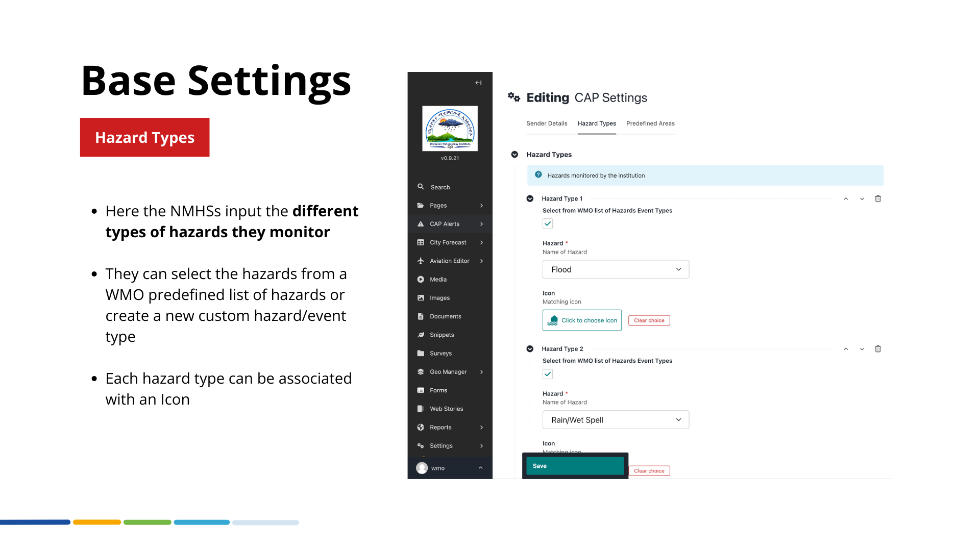Click the institute logo thumbnail

450,129
